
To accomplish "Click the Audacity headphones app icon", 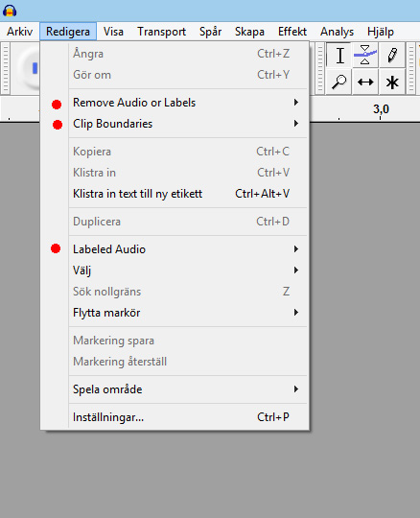I will [10, 11].
